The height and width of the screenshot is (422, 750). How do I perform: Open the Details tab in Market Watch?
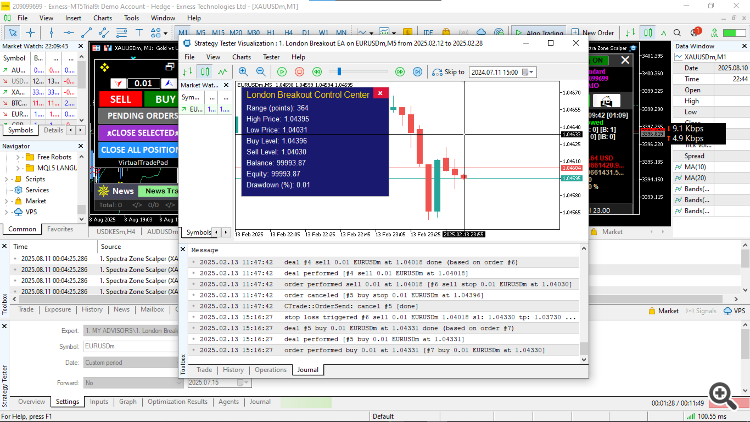coord(53,130)
